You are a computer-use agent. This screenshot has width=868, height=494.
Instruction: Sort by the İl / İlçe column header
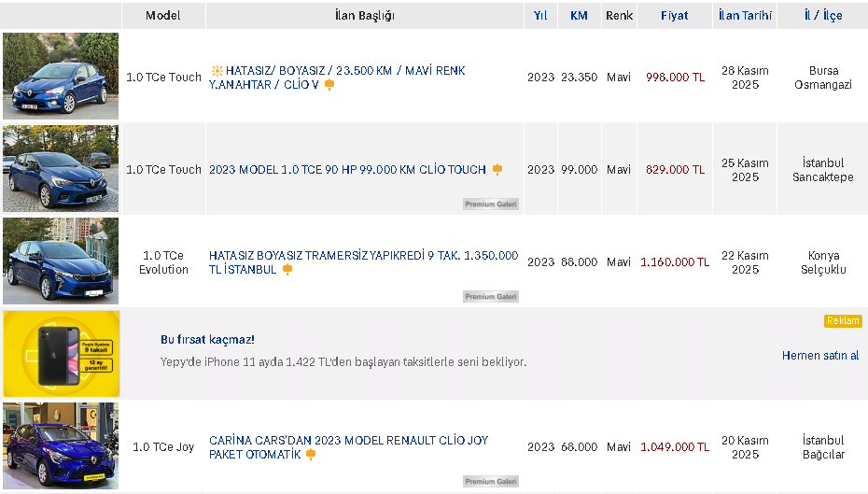[822, 16]
